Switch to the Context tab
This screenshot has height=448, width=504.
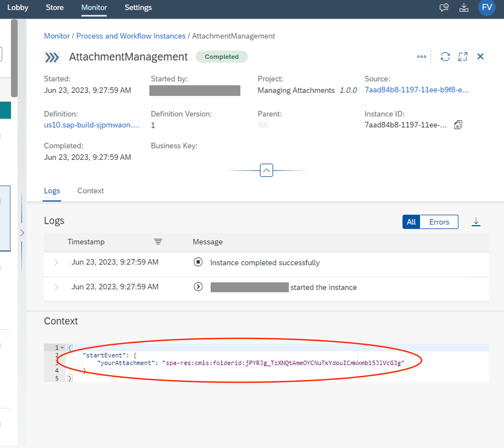[90, 191]
